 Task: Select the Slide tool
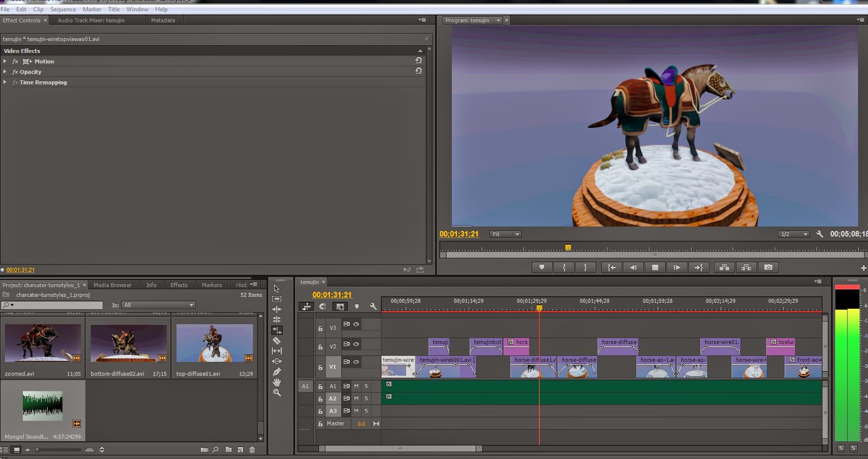click(277, 361)
